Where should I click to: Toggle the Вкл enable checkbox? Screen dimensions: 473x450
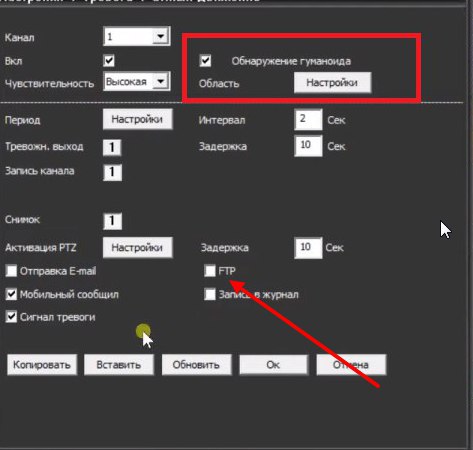tap(109, 61)
